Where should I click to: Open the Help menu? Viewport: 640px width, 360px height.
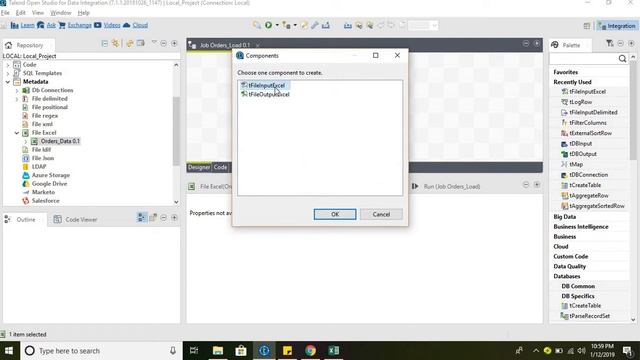tap(83, 13)
